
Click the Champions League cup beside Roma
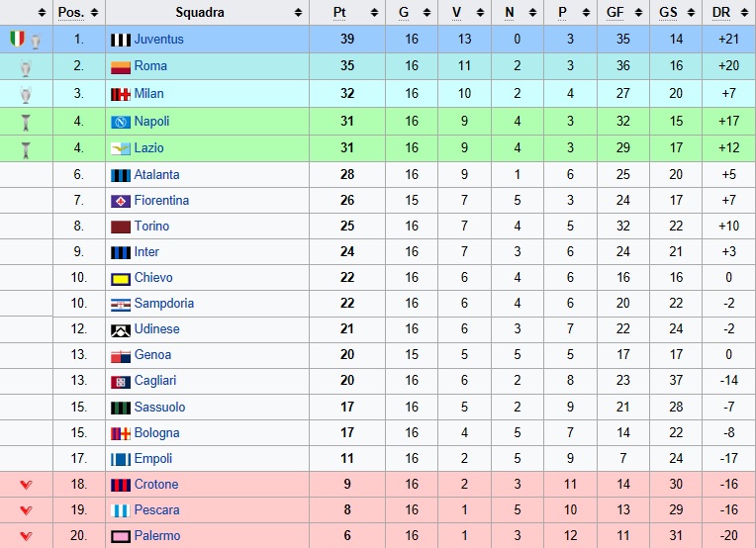pyautogui.click(x=26, y=68)
